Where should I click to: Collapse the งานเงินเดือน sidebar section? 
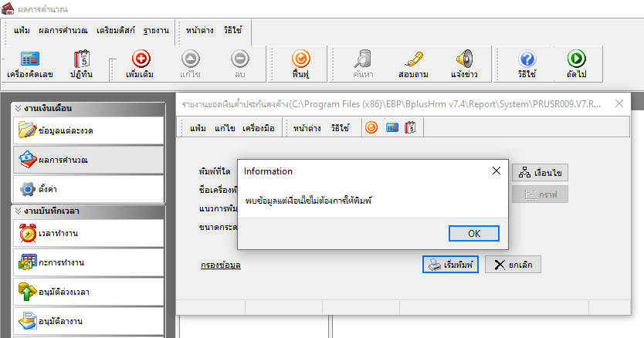click(19, 108)
